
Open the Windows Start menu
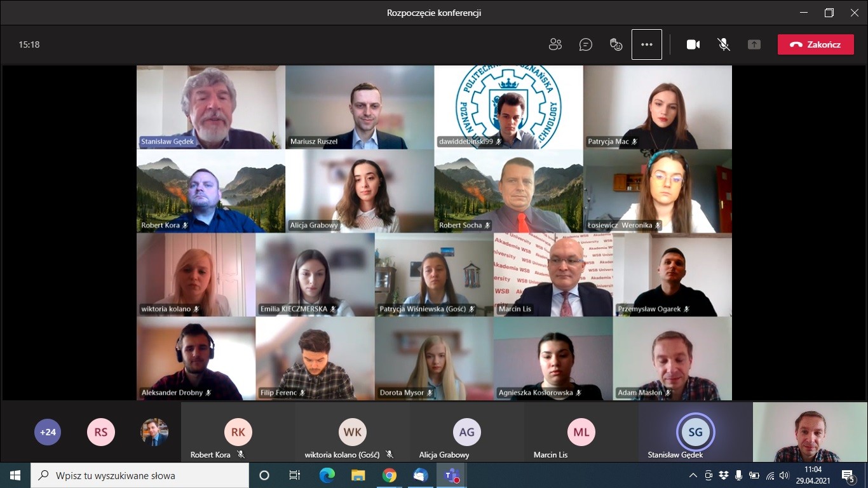tap(15, 475)
